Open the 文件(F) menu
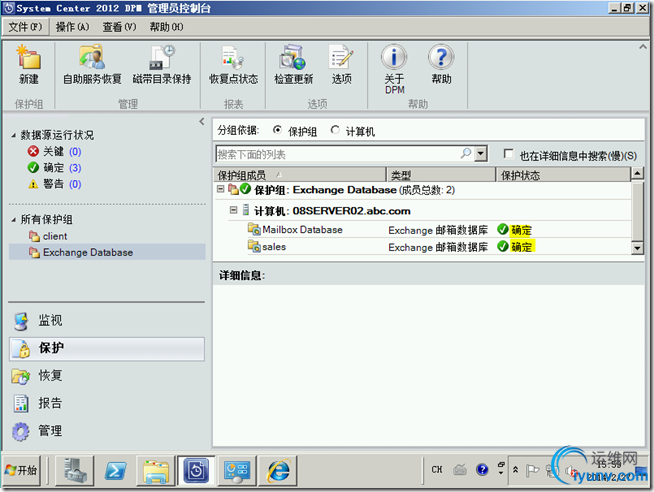 (25, 27)
